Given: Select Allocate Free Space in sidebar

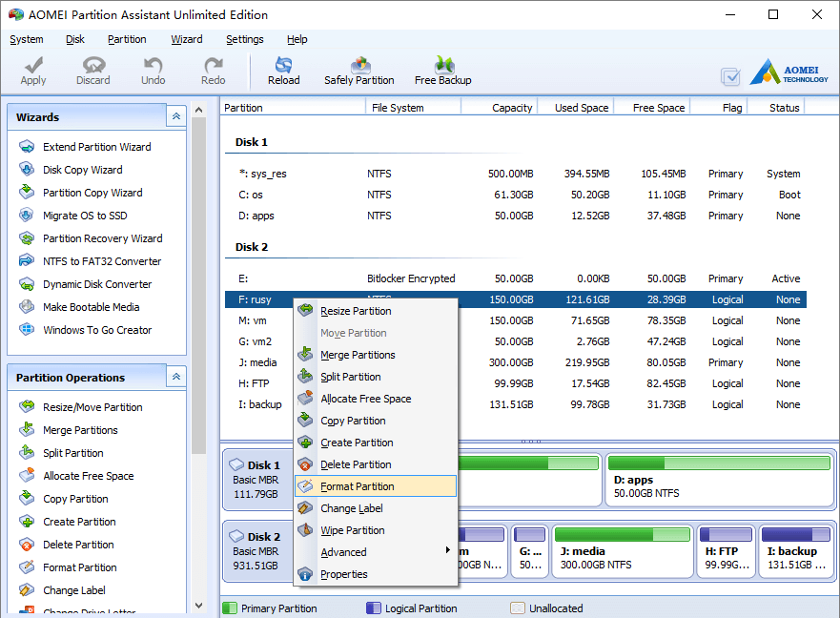Looking at the screenshot, I should [x=76, y=476].
